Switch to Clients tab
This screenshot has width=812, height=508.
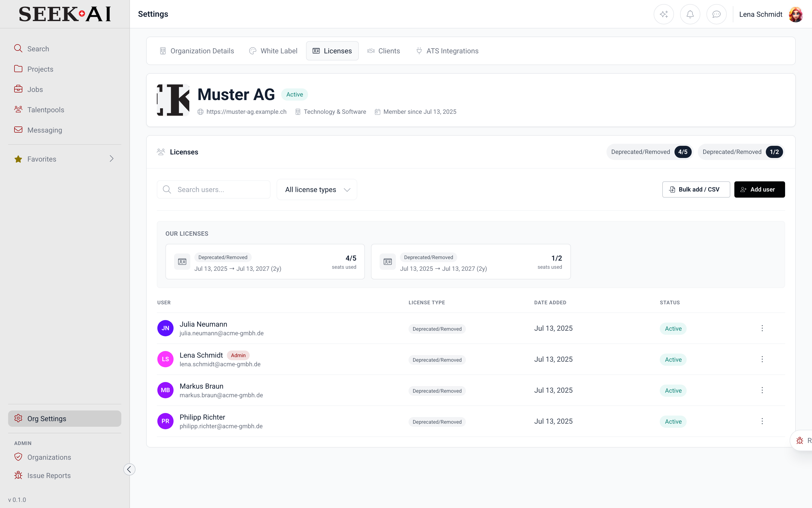click(x=383, y=51)
